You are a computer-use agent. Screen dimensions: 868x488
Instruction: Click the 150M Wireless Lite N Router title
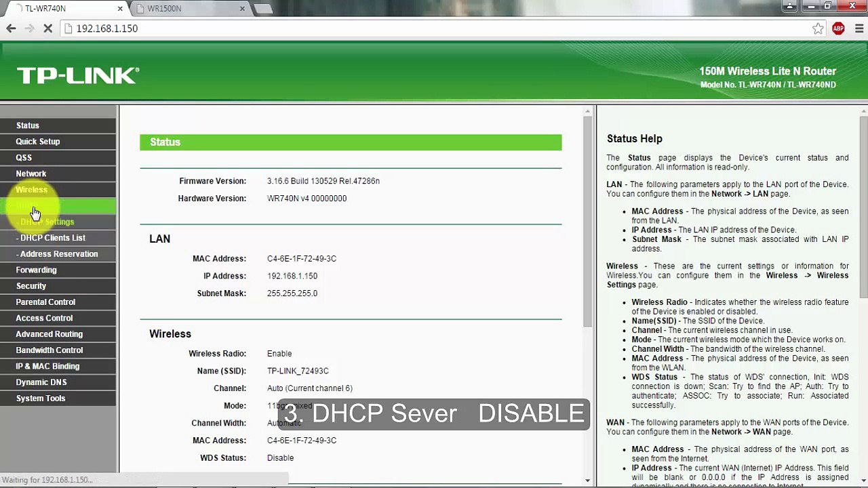click(768, 71)
